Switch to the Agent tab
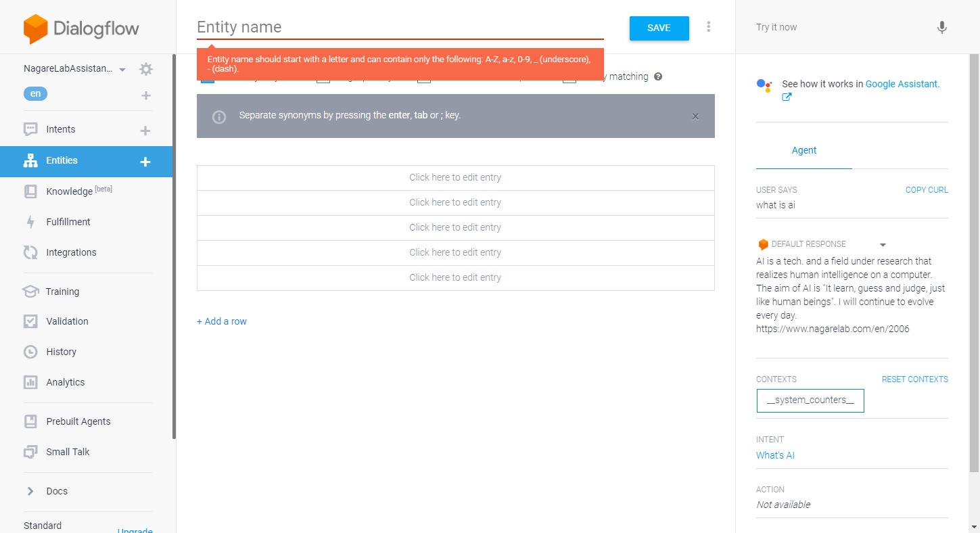 pyautogui.click(x=804, y=150)
